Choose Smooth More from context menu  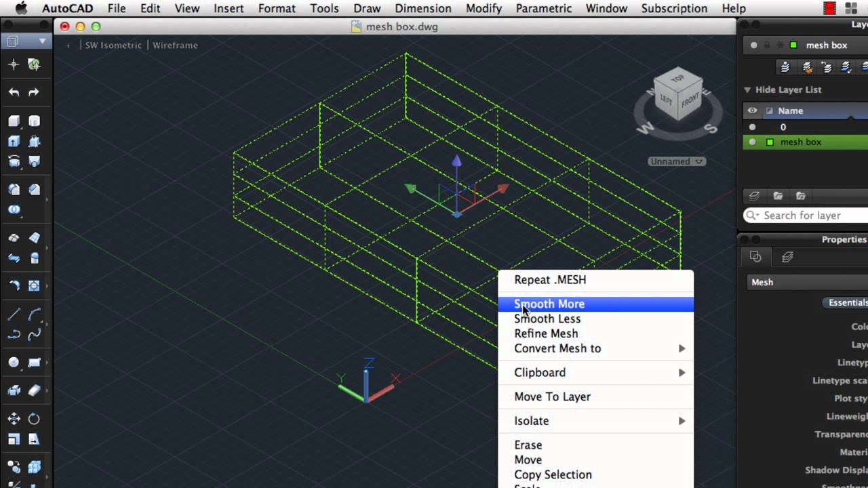coord(595,304)
